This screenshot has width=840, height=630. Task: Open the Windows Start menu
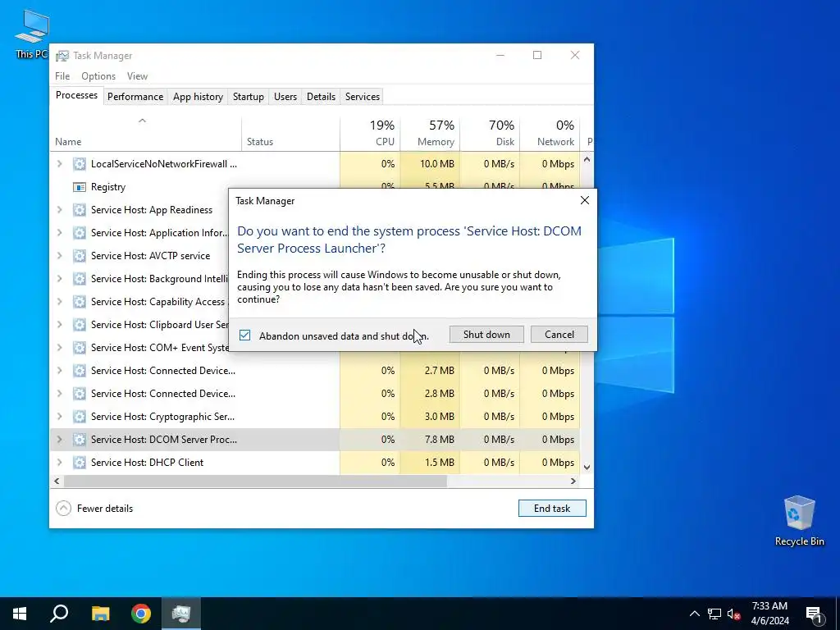click(20, 614)
